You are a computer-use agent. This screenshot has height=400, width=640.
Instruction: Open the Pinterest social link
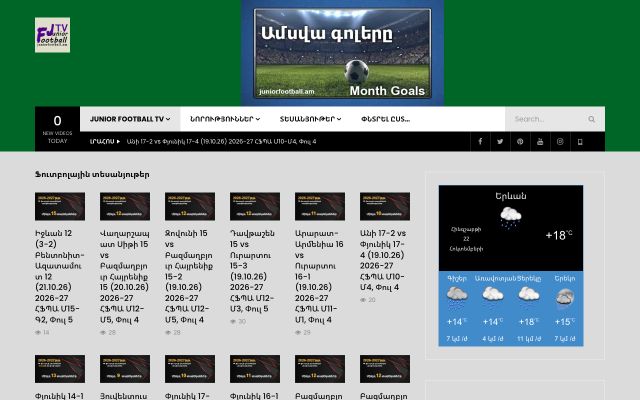click(x=520, y=142)
